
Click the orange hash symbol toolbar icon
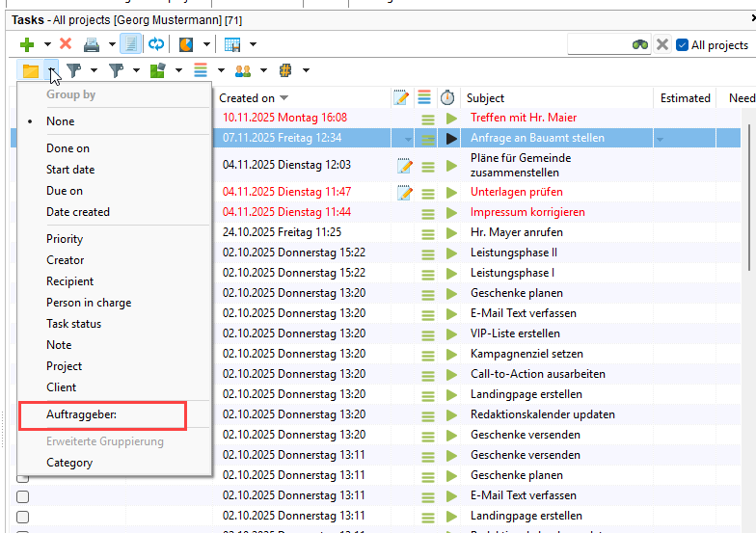coord(285,70)
